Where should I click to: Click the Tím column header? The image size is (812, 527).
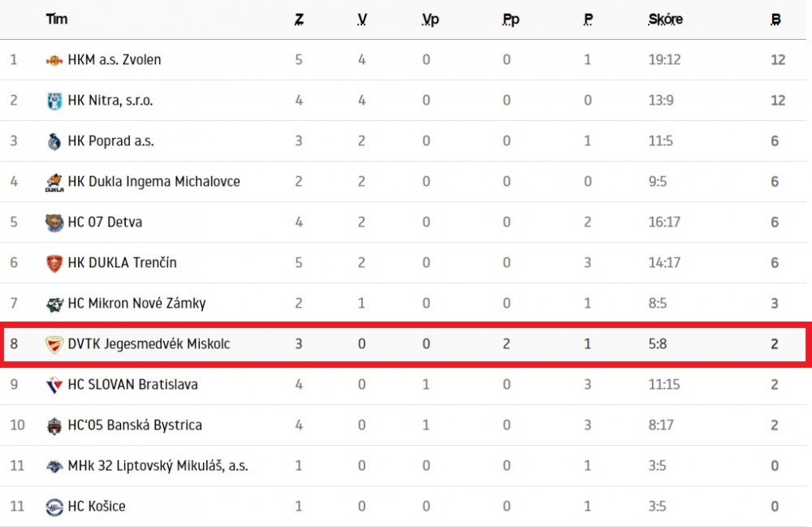click(57, 19)
